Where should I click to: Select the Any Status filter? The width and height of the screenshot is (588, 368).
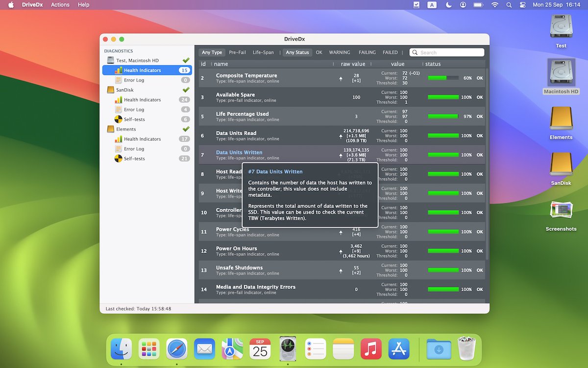tap(297, 53)
